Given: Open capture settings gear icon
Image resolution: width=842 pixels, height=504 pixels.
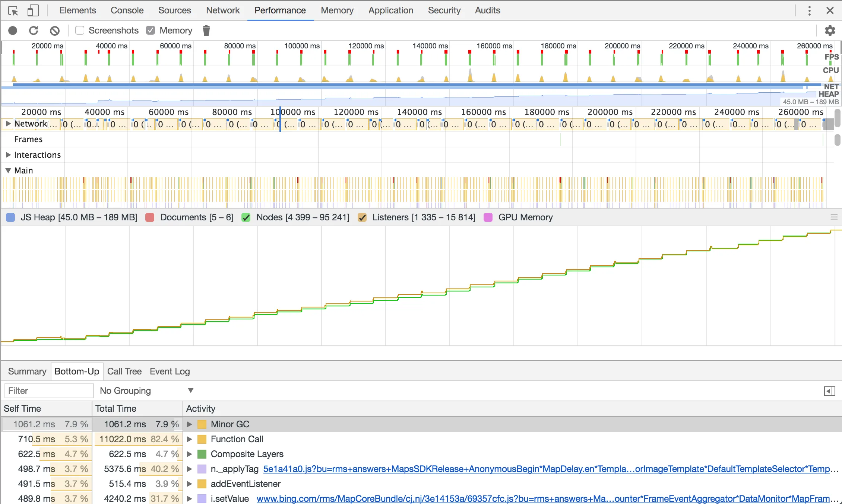Looking at the screenshot, I should (830, 31).
